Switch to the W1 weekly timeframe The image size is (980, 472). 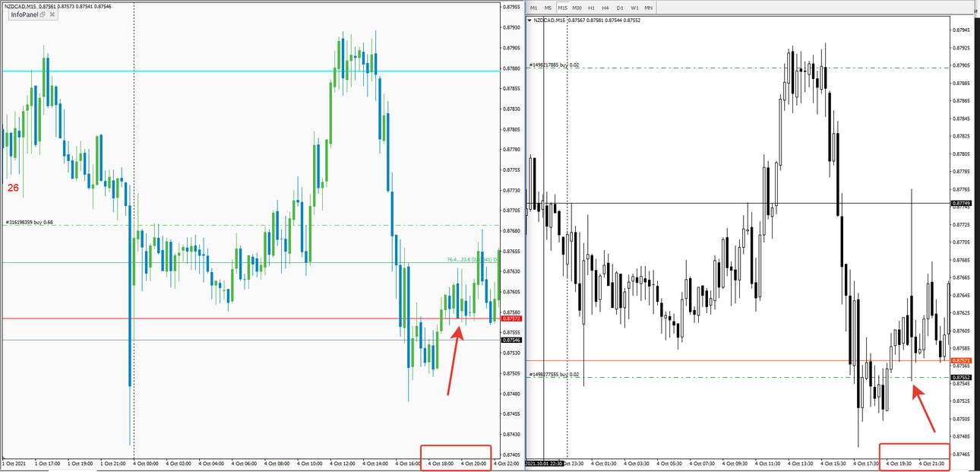pos(634,8)
